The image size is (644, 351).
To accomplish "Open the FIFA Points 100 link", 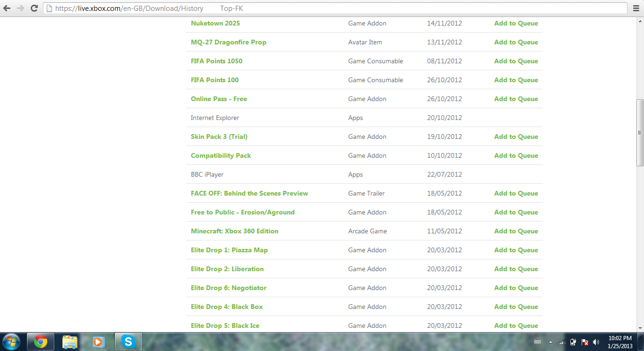I will [215, 80].
